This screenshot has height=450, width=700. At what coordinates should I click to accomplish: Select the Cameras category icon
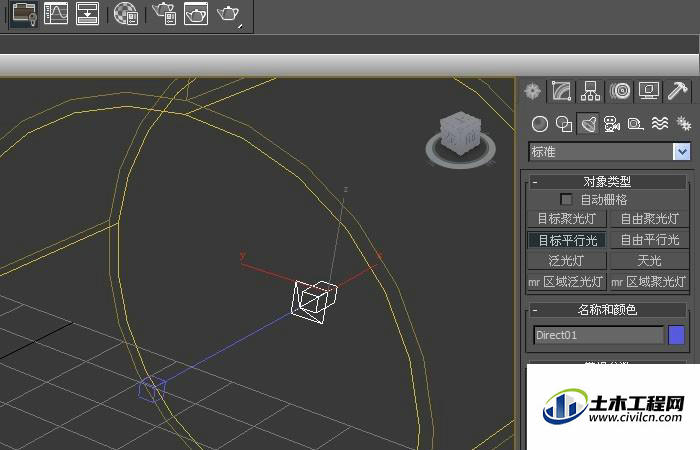pyautogui.click(x=612, y=124)
